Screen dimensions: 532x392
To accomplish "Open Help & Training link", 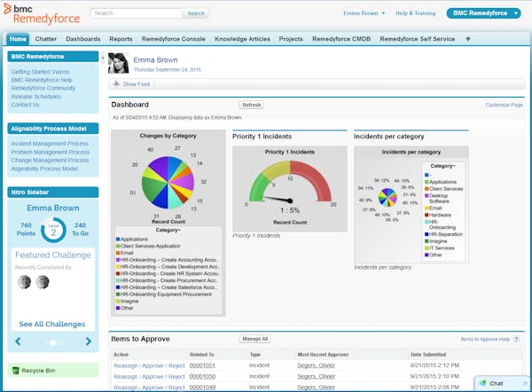I will coord(415,13).
